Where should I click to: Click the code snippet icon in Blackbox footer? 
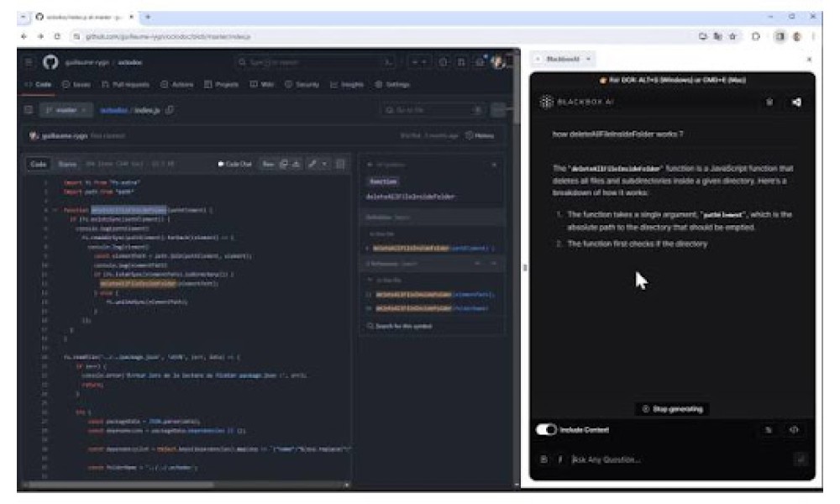[x=794, y=429]
